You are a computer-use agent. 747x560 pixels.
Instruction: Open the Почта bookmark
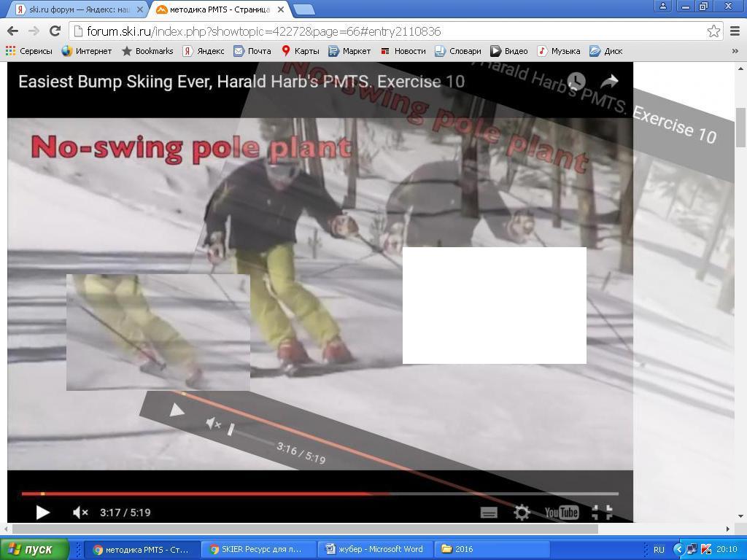pos(252,51)
